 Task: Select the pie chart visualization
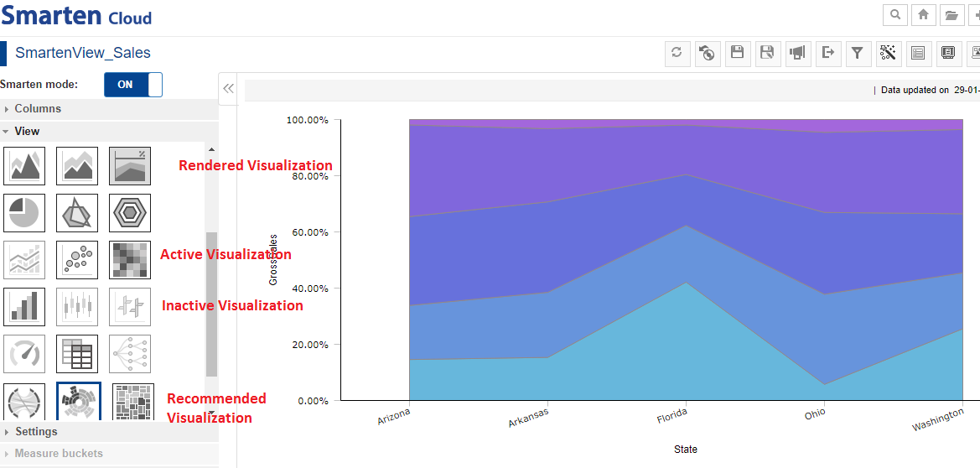24,213
